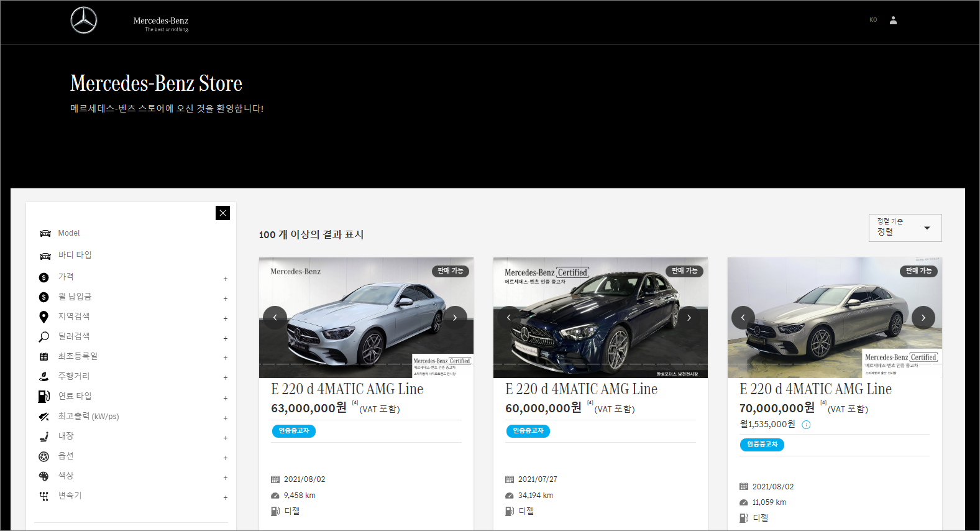Click the dealer search magnifier icon
The width and height of the screenshot is (980, 531).
click(44, 337)
